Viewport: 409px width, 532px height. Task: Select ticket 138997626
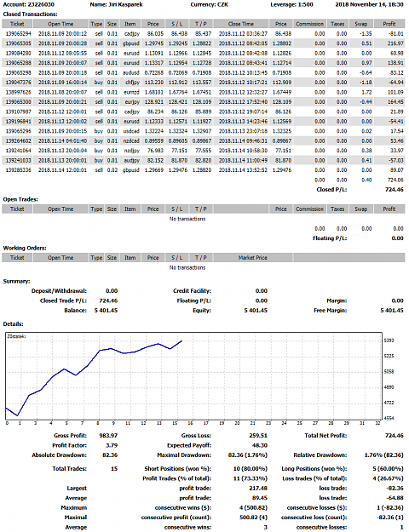tap(19, 92)
